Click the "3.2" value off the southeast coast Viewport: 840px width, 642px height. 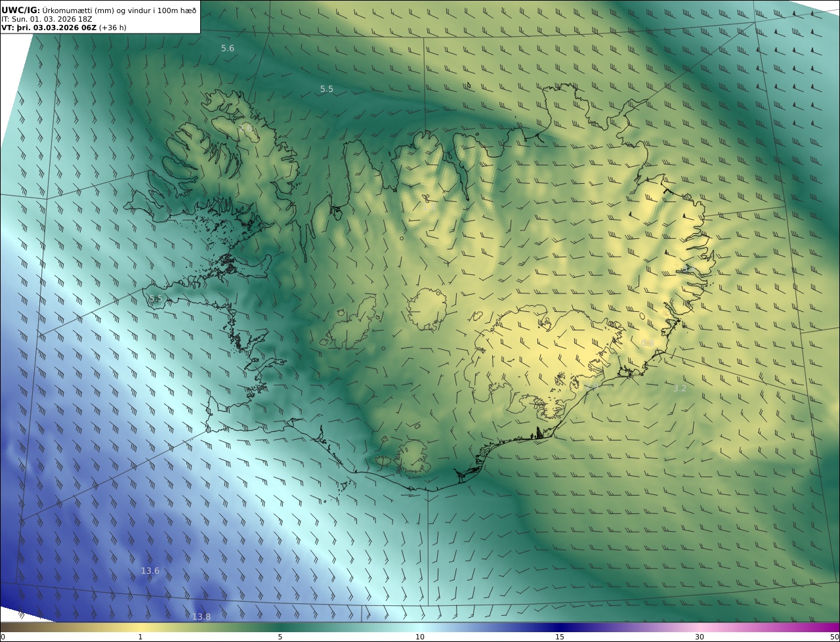680,389
